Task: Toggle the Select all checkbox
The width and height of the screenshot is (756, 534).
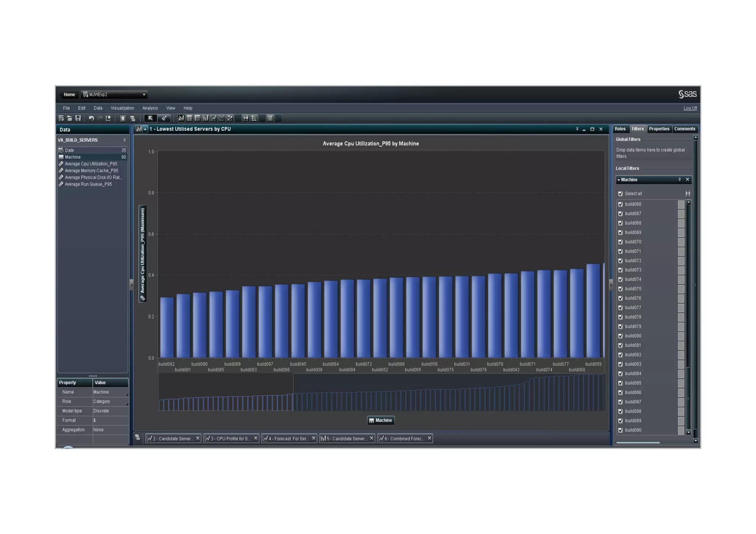Action: pos(620,193)
